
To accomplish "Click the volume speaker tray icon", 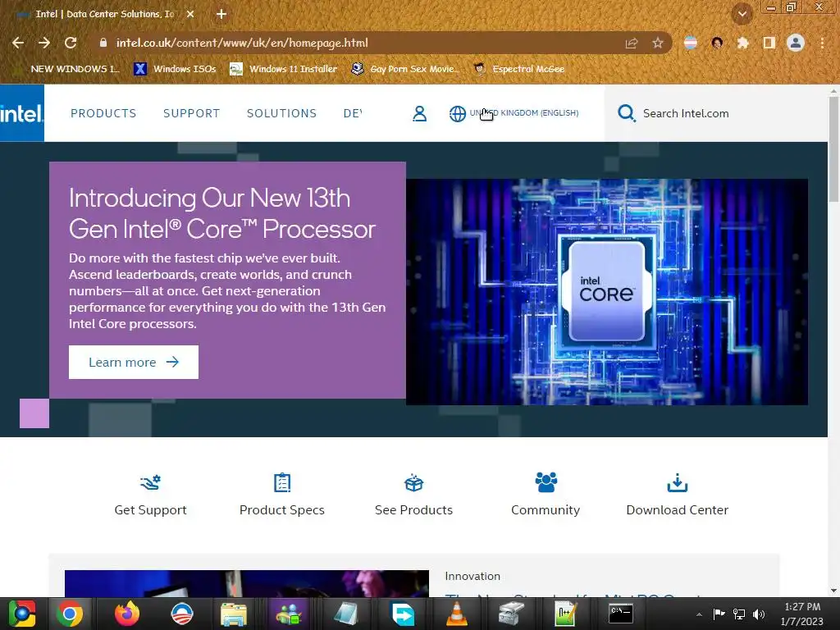I will pyautogui.click(x=759, y=614).
